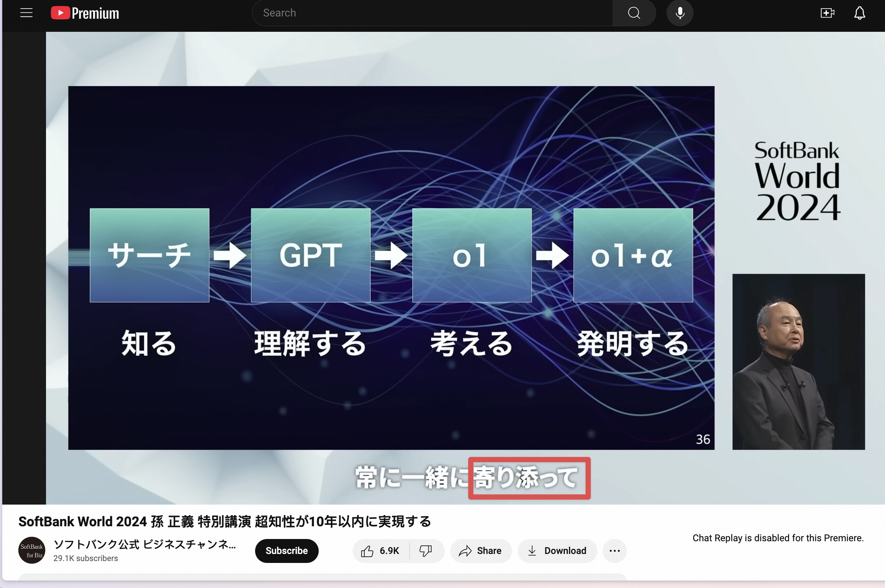Open the SoftBank for Biz channel avatar
Screen dimensions: 885x588
(x=32, y=551)
